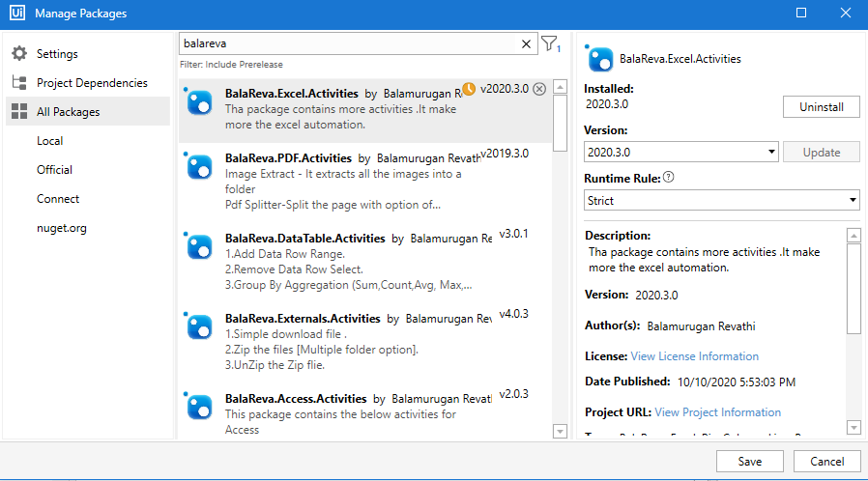Image resolution: width=868 pixels, height=481 pixels.
Task: Click package list scroll down arrow
Action: (561, 431)
